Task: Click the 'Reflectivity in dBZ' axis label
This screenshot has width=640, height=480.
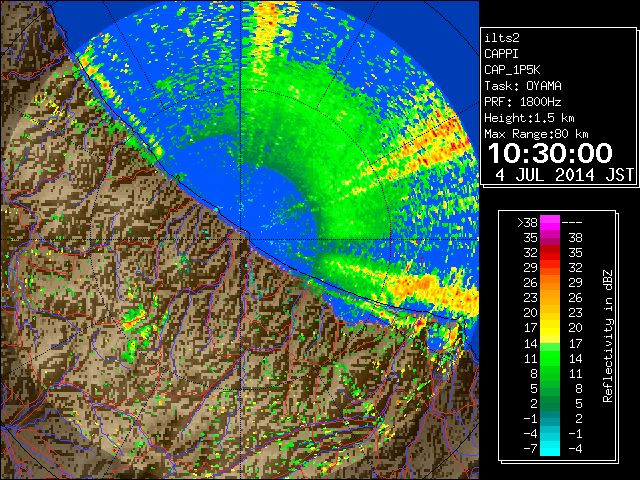Action: click(x=608, y=336)
